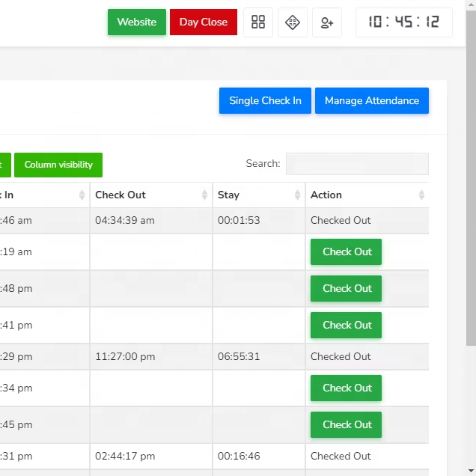Sort by the Stay column arrows
This screenshot has width=476, height=476.
tap(297, 195)
